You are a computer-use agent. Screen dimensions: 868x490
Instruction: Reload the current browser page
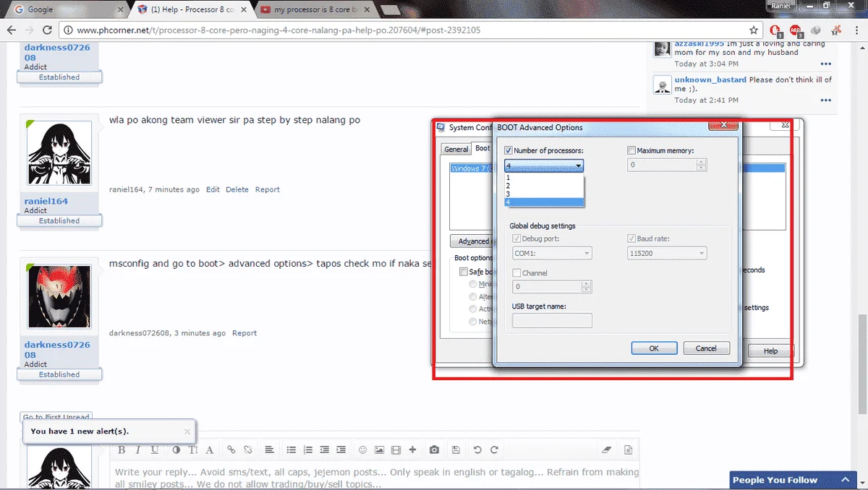click(x=47, y=30)
